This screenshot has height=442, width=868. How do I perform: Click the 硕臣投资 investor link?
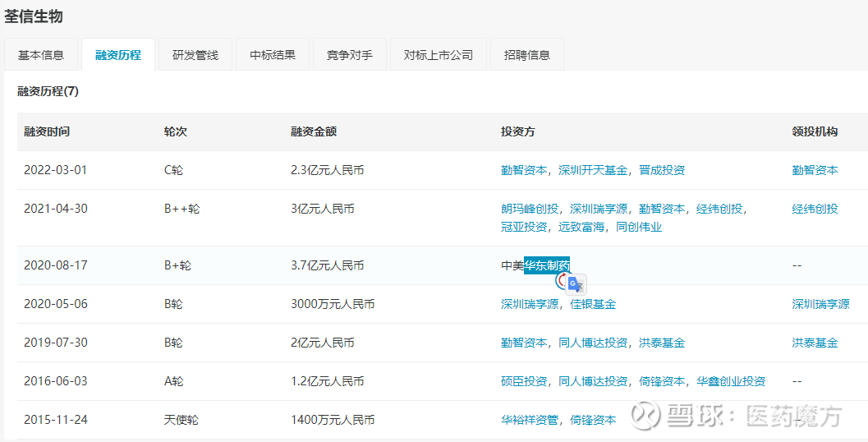tap(524, 381)
